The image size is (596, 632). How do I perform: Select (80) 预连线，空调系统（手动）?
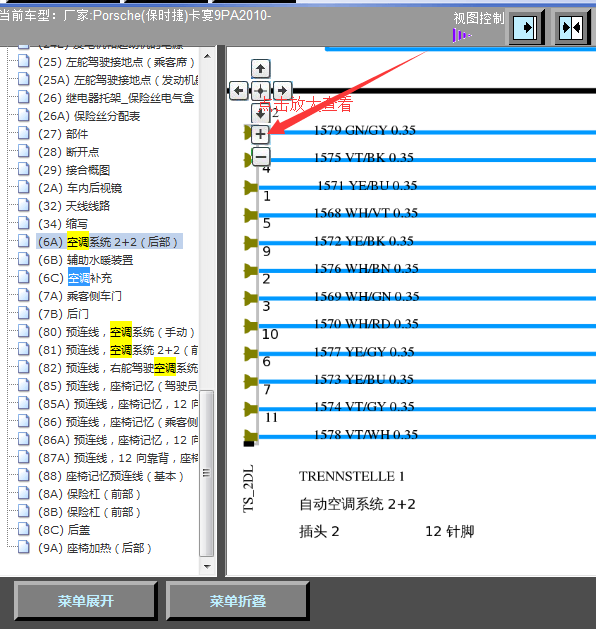coord(116,332)
